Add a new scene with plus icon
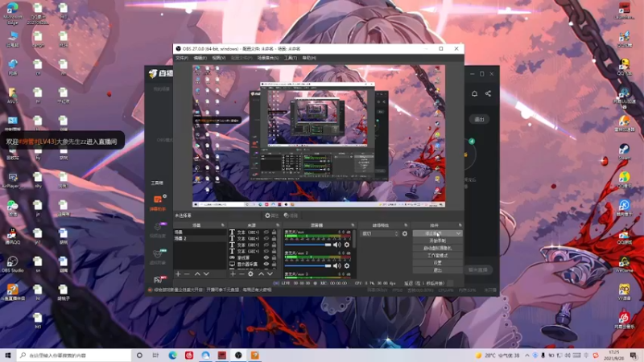Viewport: 644px width, 362px height. click(178, 274)
